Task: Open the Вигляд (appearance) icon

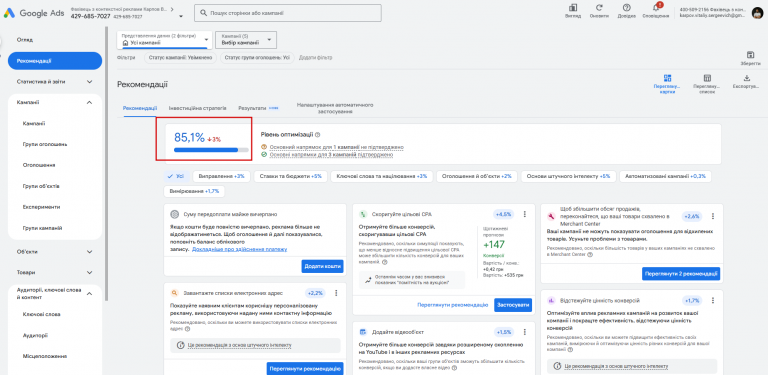Action: pos(573,8)
